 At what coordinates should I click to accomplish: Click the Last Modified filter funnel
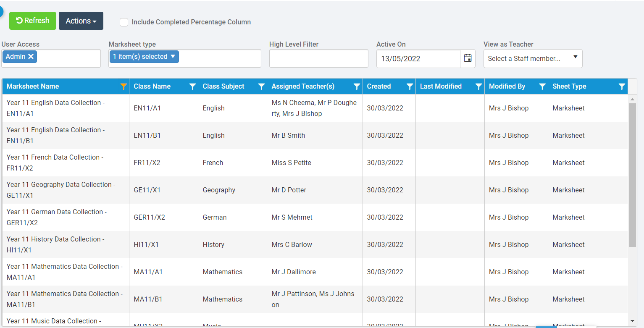pos(478,86)
